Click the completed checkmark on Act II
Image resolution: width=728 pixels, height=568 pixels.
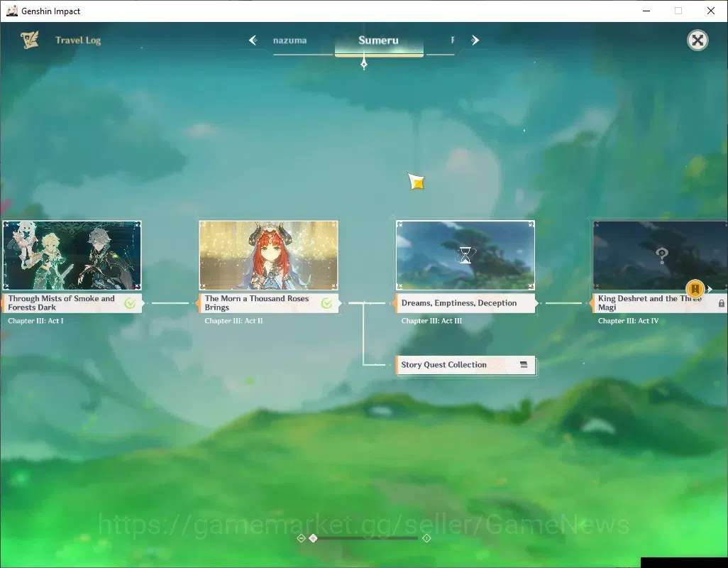click(x=327, y=303)
